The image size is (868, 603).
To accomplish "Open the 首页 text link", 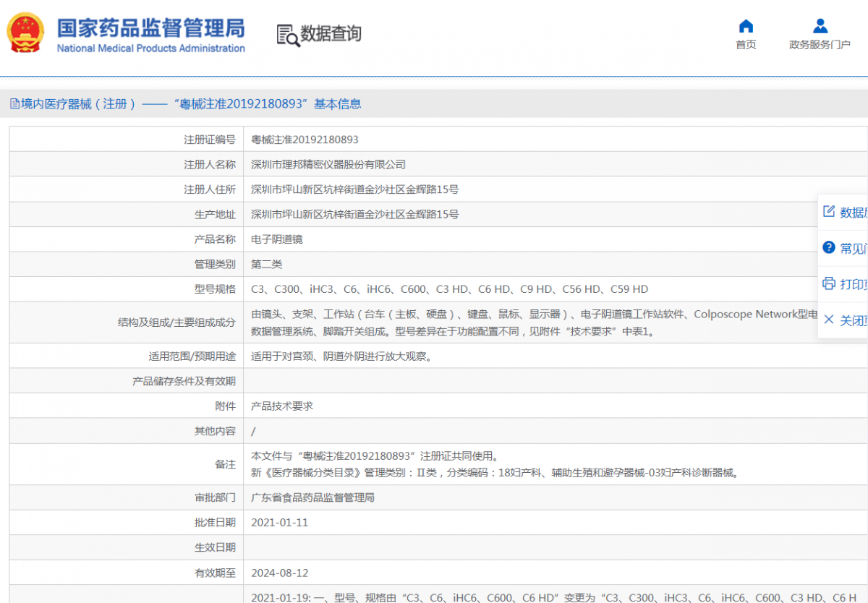I will [x=746, y=45].
